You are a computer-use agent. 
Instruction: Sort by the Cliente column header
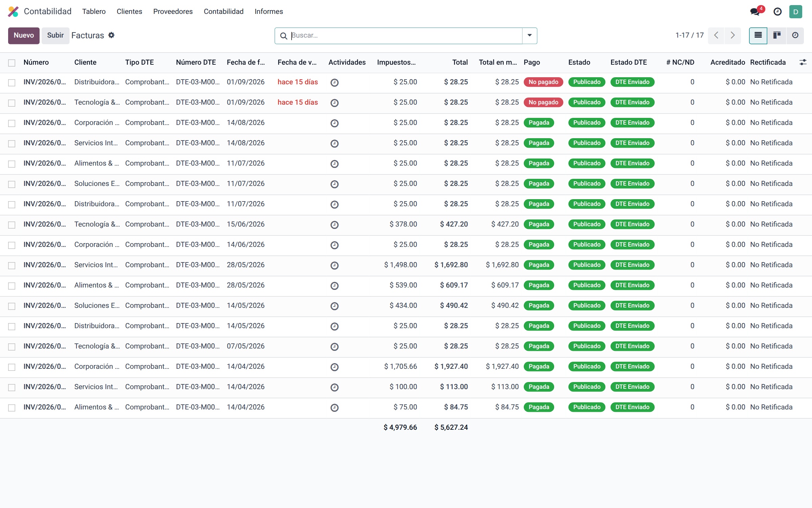[85, 62]
